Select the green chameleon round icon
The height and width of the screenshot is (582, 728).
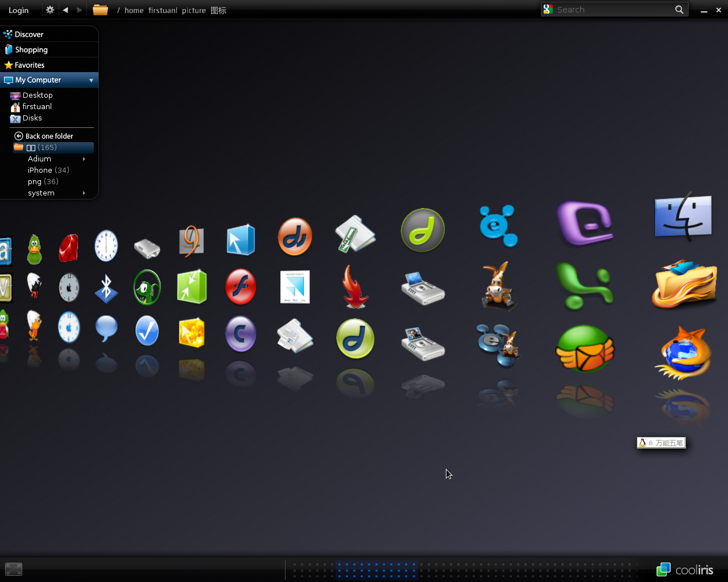147,287
